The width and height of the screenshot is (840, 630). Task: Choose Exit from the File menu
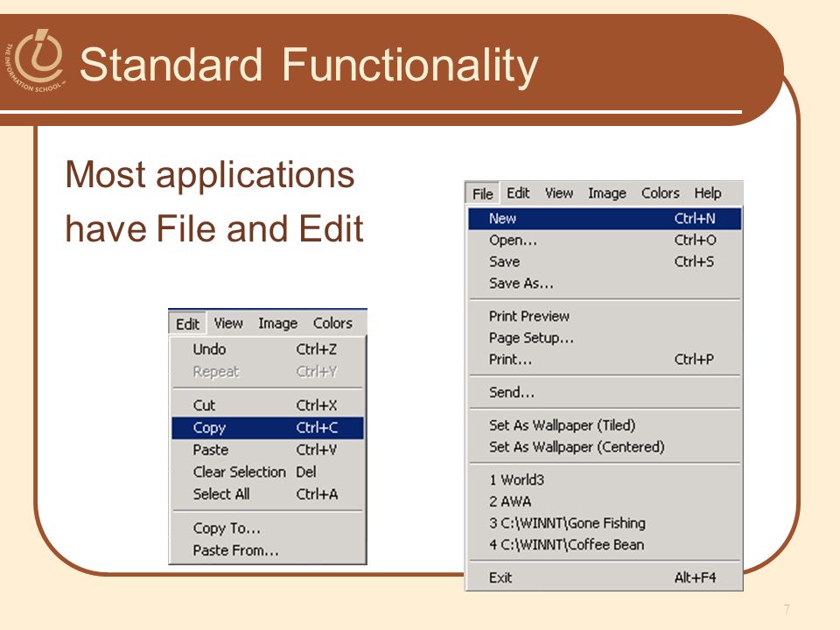point(605,577)
